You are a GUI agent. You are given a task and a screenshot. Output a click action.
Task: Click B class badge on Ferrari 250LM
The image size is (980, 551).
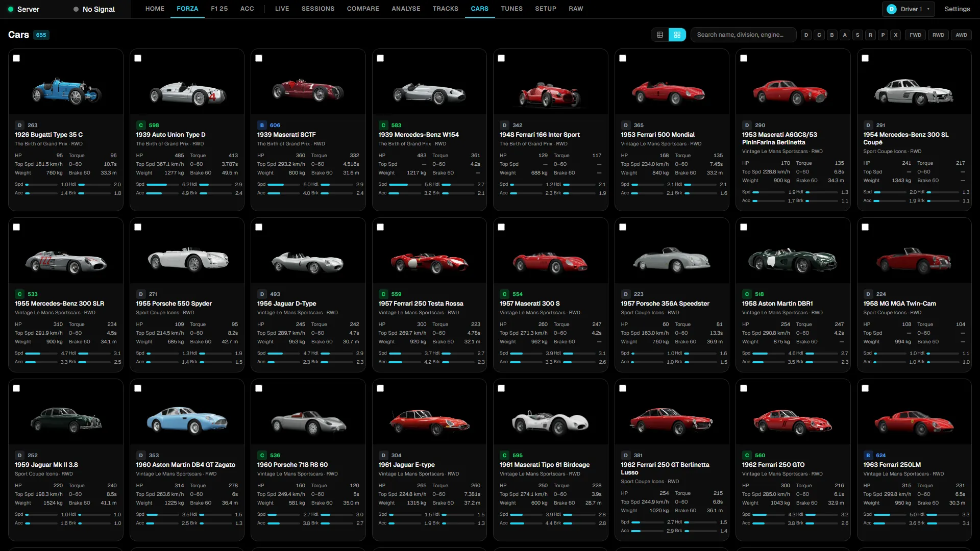pyautogui.click(x=868, y=455)
